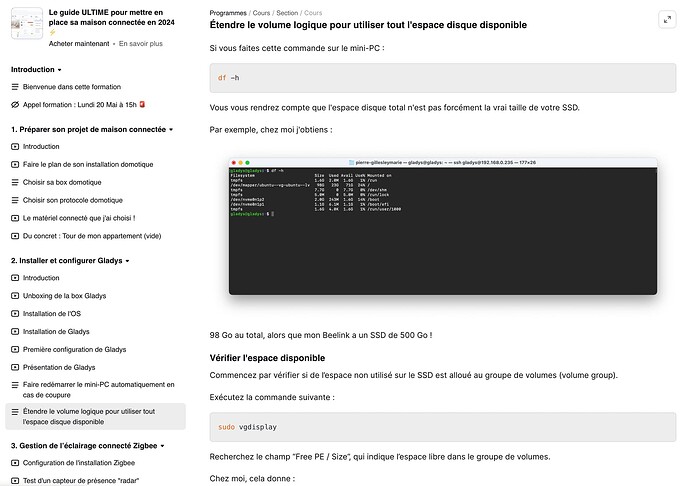Open Première configuration de Gladys lesson
Screen dimensions: 690x486
pyautogui.click(x=74, y=350)
